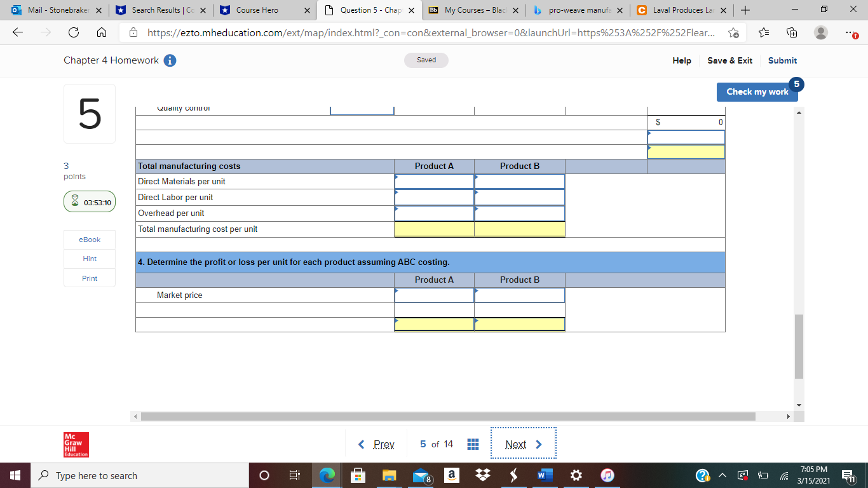Viewport: 868px width, 488px height.
Task: Click the hourglass timer icon
Action: coord(76,201)
